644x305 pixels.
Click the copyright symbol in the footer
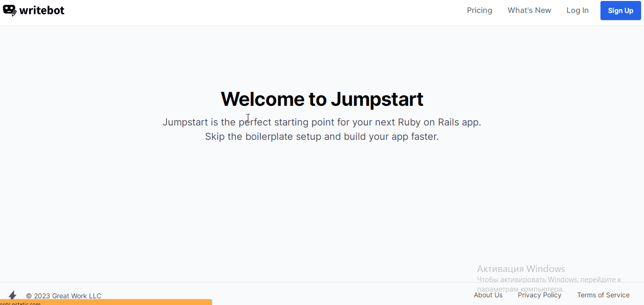coord(29,296)
